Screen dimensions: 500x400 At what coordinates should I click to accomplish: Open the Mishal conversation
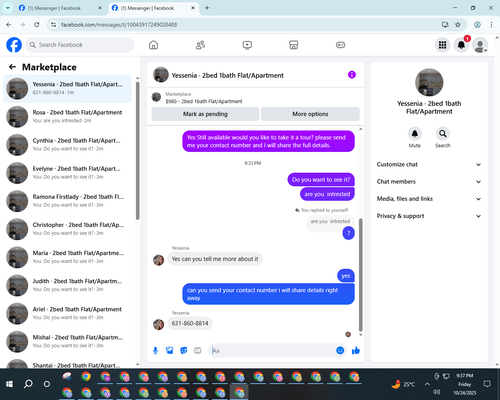click(67, 341)
